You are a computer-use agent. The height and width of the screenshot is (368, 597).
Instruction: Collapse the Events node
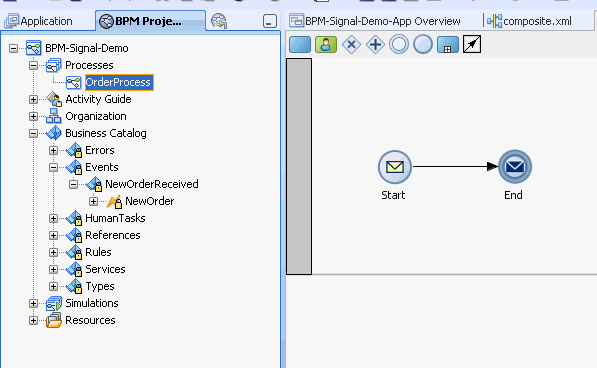(53, 167)
